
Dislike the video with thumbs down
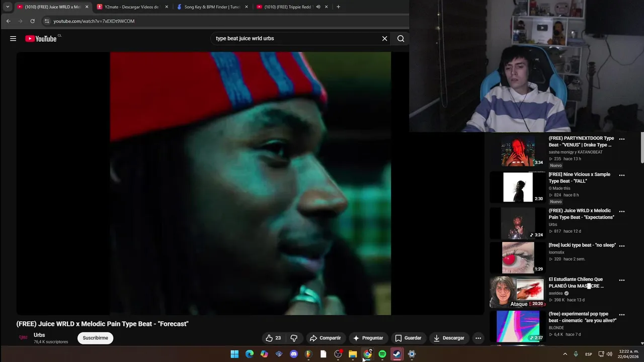294,338
